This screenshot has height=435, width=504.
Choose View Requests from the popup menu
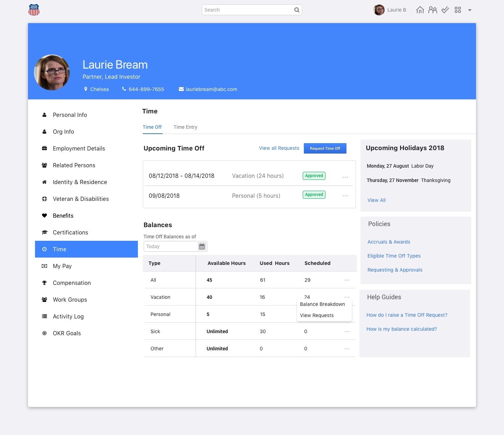tap(317, 315)
